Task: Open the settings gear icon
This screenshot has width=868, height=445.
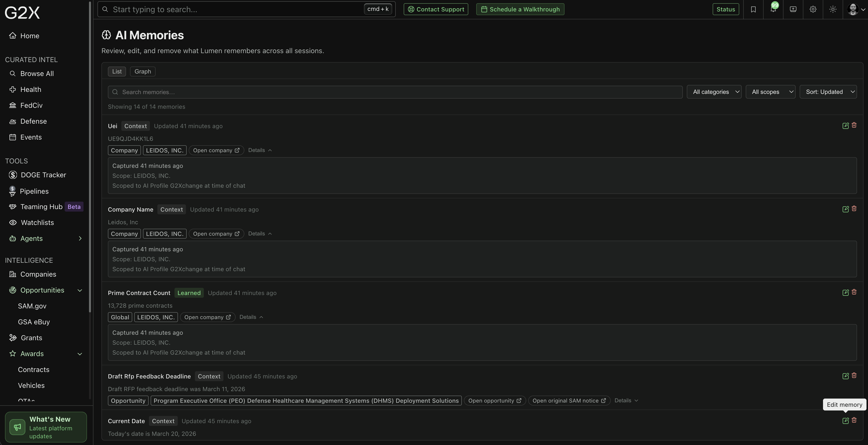Action: tap(813, 9)
